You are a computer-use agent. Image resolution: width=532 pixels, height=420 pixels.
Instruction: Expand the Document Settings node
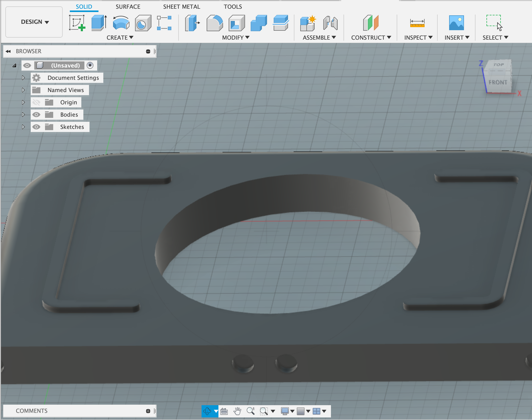pos(23,78)
